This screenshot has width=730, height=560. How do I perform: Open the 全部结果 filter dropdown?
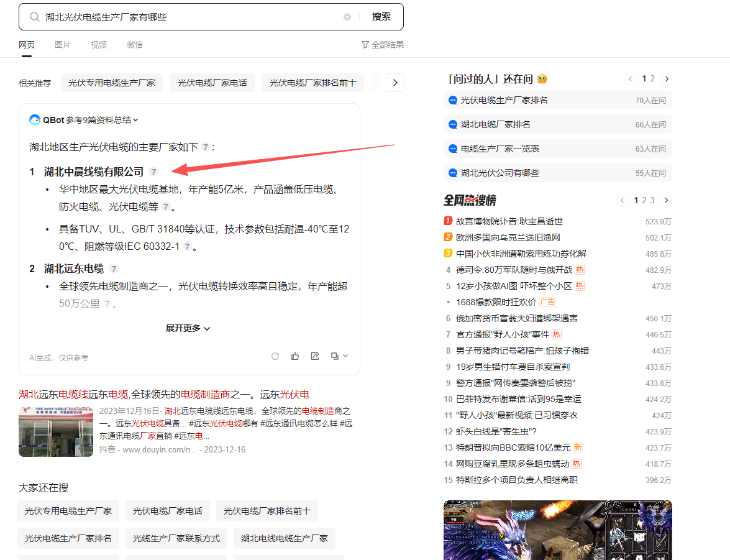click(383, 45)
